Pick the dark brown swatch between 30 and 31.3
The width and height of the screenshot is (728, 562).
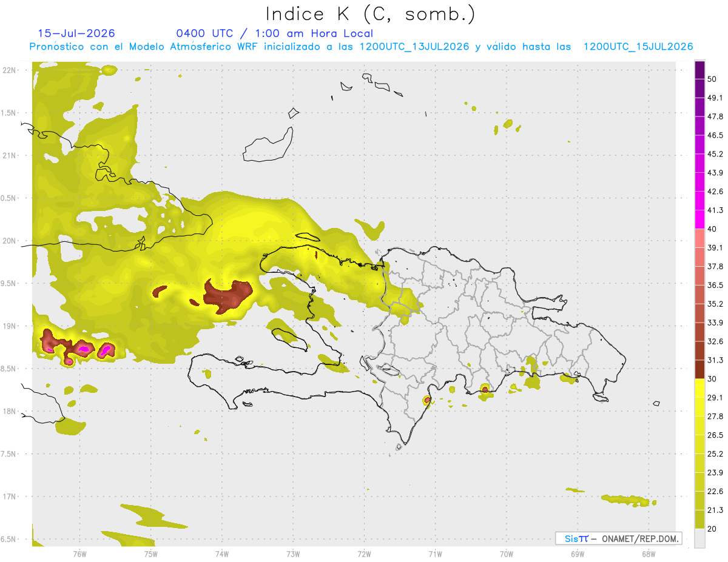point(699,370)
